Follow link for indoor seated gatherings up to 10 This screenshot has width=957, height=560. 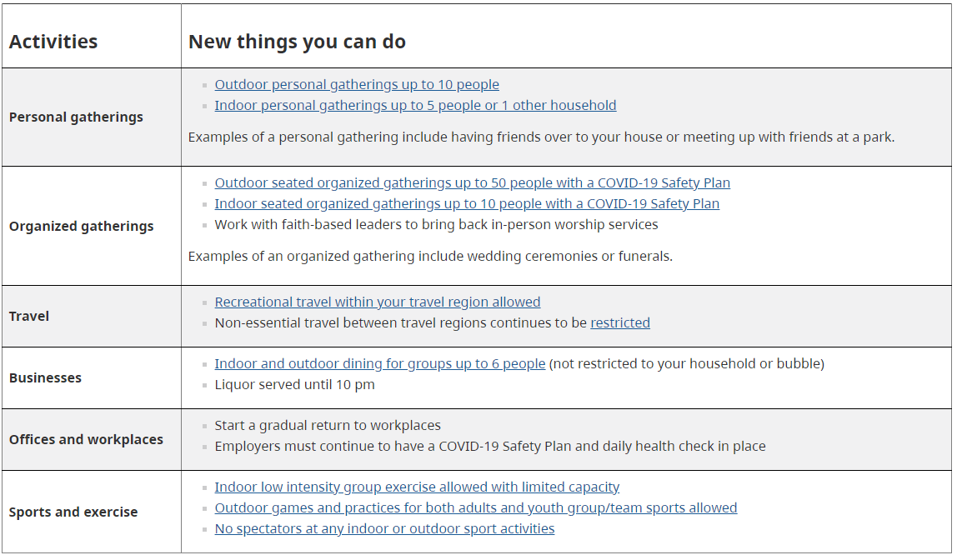(x=467, y=203)
